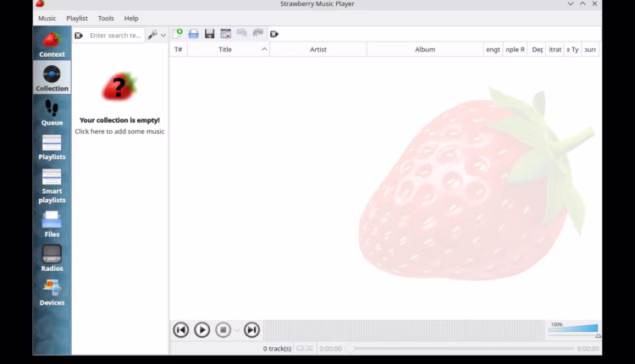Sort by the Title column header

(229, 49)
